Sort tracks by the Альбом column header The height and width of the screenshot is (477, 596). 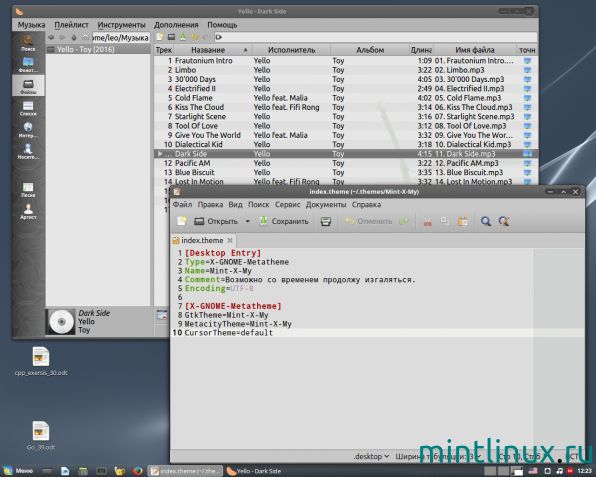370,50
